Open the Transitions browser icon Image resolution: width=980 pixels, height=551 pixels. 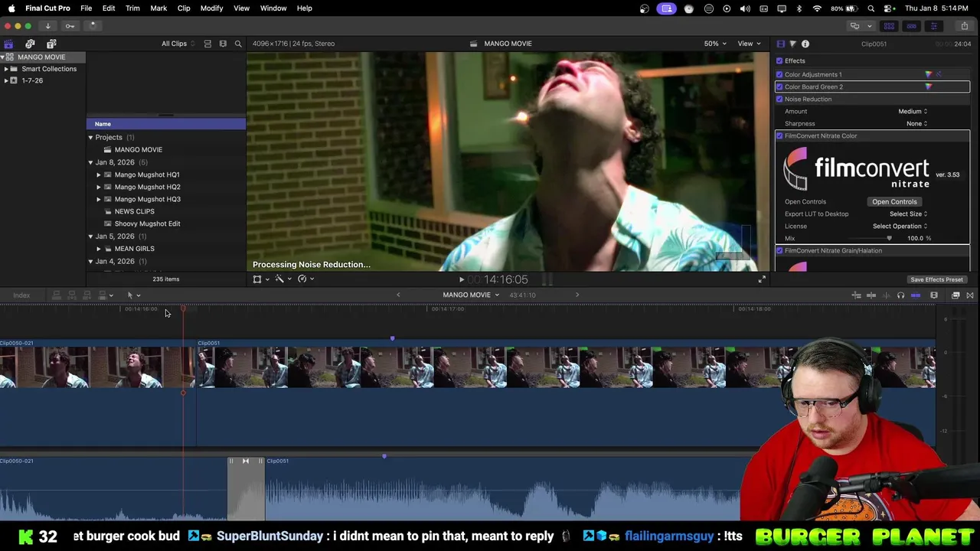point(970,295)
